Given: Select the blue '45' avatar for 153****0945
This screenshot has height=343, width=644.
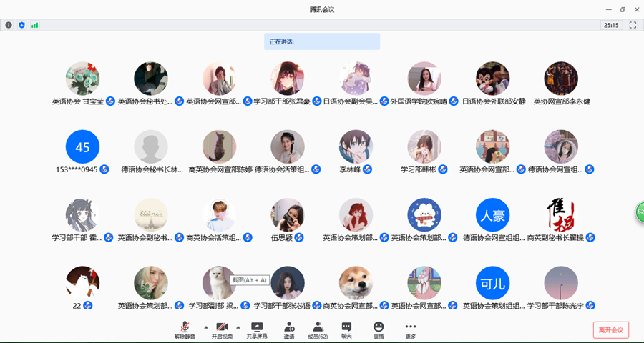Looking at the screenshot, I should (82, 146).
